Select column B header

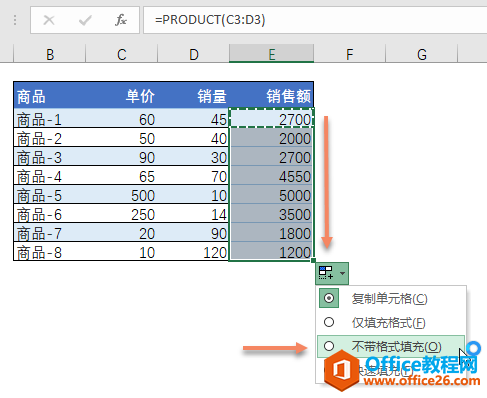[50, 54]
